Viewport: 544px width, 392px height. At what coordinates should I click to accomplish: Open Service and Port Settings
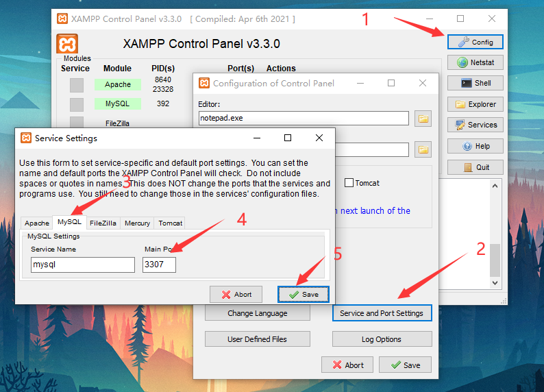coord(382,313)
